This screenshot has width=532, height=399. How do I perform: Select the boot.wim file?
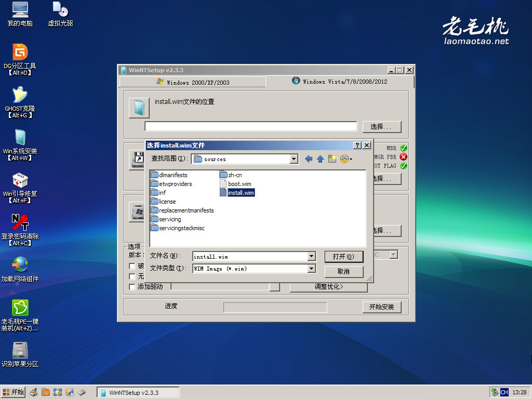[235, 184]
